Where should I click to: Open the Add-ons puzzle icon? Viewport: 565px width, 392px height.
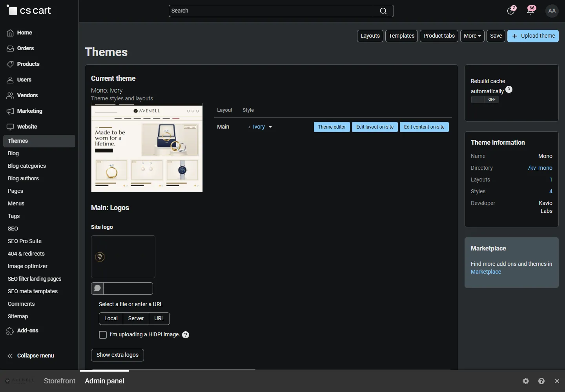[x=10, y=331]
